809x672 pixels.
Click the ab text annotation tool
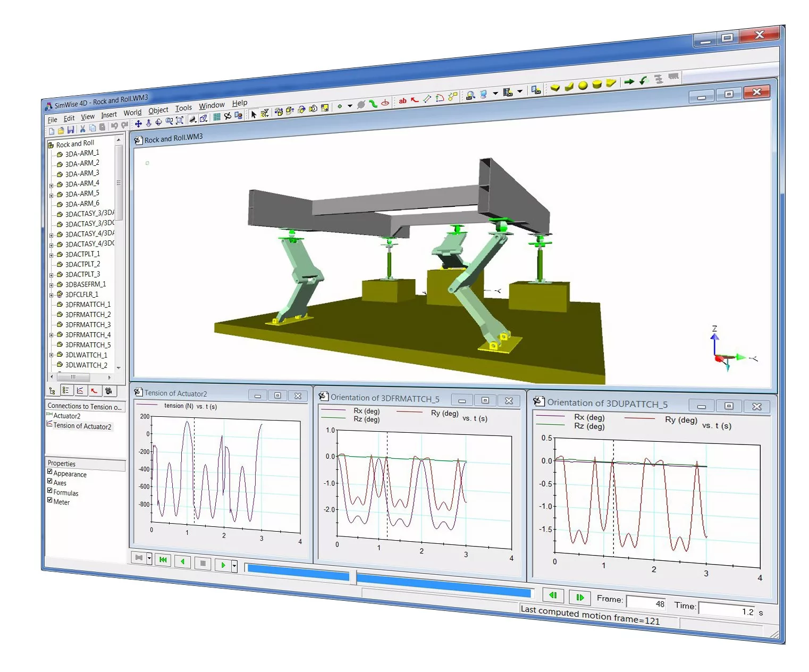click(402, 100)
